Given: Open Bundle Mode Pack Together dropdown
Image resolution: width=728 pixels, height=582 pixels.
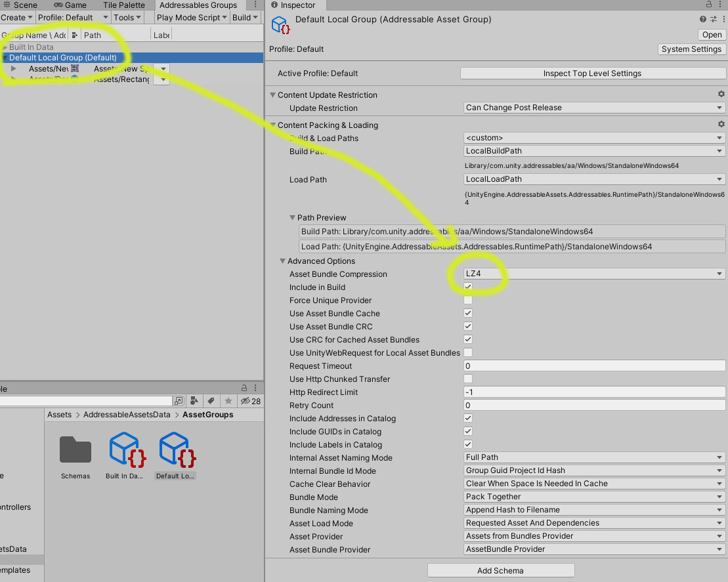Looking at the screenshot, I should (x=594, y=497).
